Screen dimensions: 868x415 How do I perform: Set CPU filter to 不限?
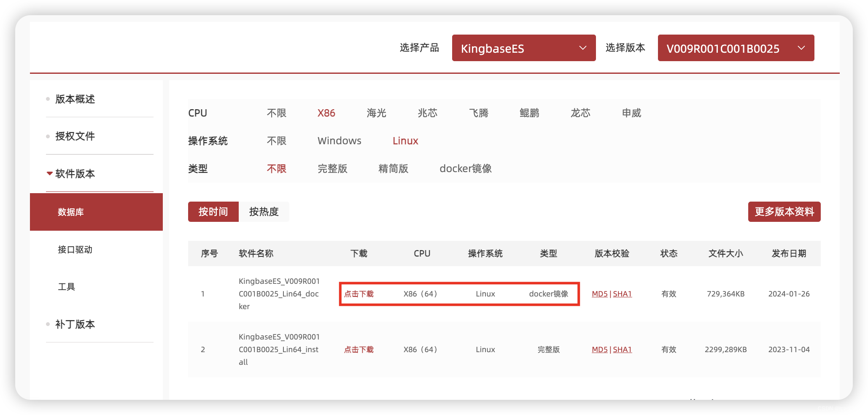click(277, 113)
